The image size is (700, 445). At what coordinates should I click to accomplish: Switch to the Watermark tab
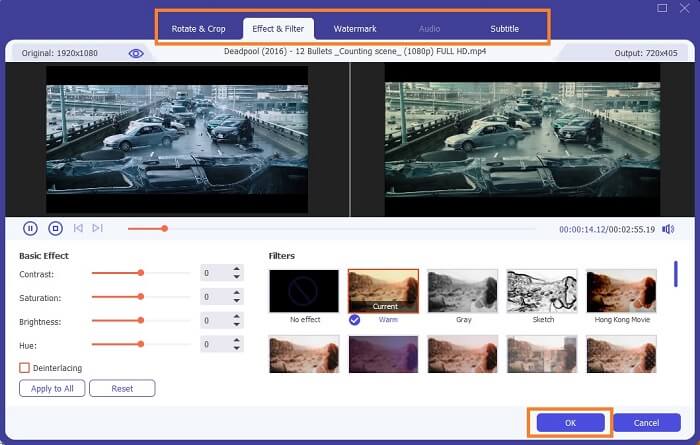355,29
